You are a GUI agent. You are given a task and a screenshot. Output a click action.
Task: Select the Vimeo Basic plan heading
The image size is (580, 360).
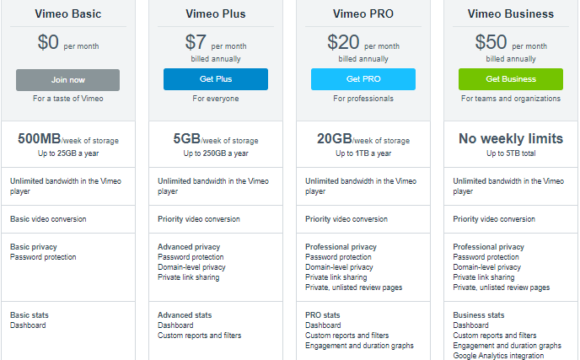(x=68, y=14)
